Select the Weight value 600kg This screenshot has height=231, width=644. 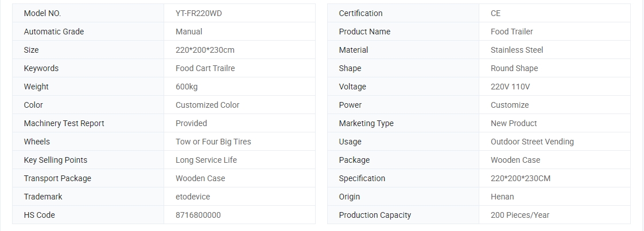coord(187,87)
